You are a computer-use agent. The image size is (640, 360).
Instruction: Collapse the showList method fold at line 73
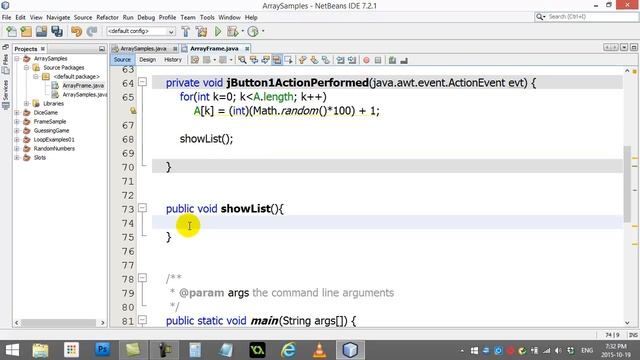(142, 208)
